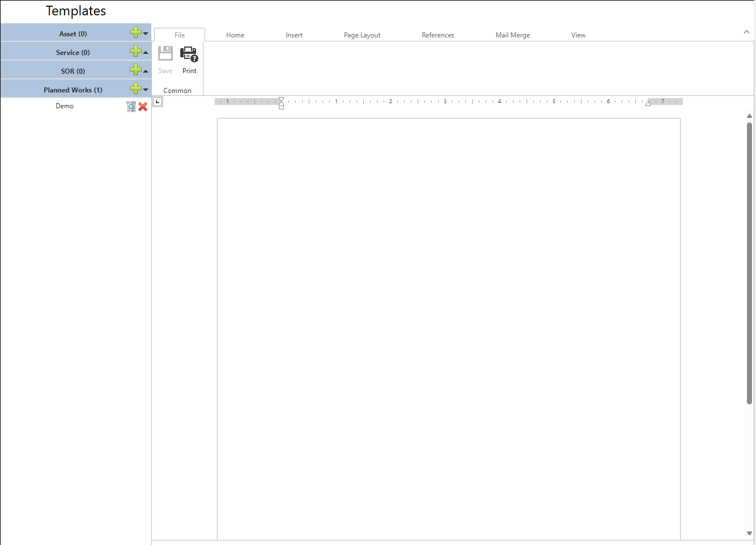Click the Print icon in the ribbon
The height and width of the screenshot is (545, 756).
coord(189,54)
